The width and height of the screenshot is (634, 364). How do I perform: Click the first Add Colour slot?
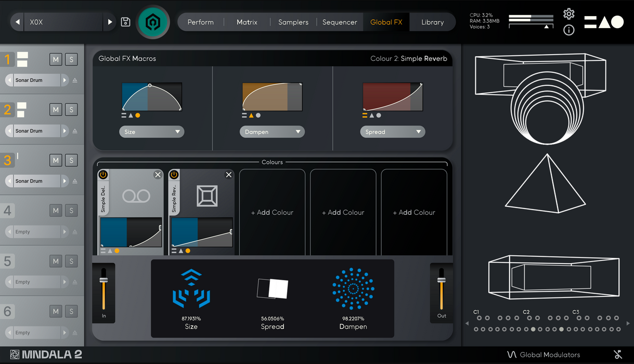pos(272,212)
